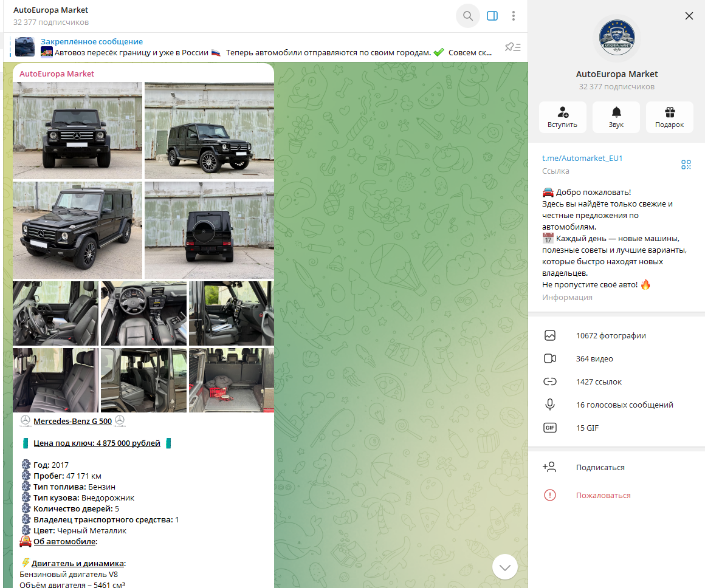The height and width of the screenshot is (588, 705).
Task: Report channel via Пожаловаться
Action: tap(603, 495)
